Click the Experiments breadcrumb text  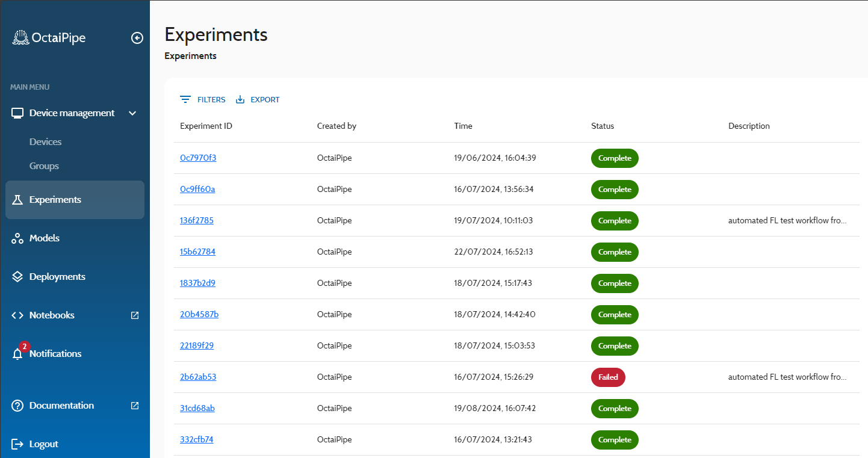(x=190, y=56)
